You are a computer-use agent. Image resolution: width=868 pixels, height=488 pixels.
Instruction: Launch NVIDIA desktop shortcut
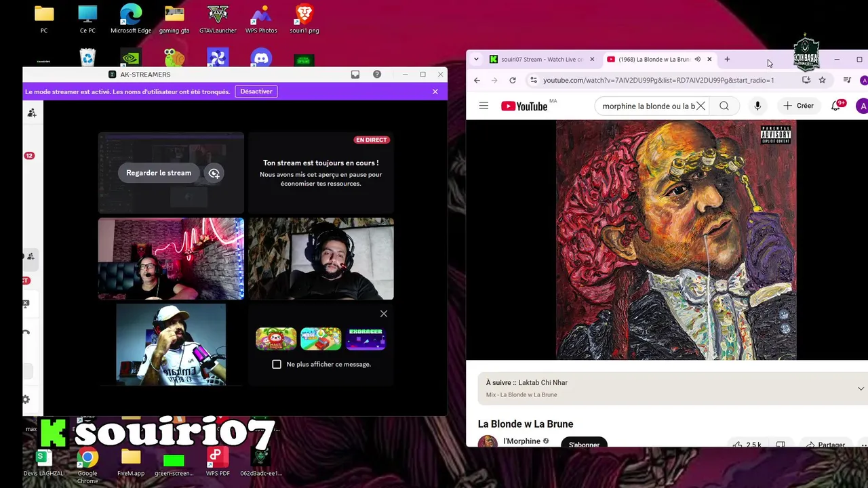pos(131,58)
